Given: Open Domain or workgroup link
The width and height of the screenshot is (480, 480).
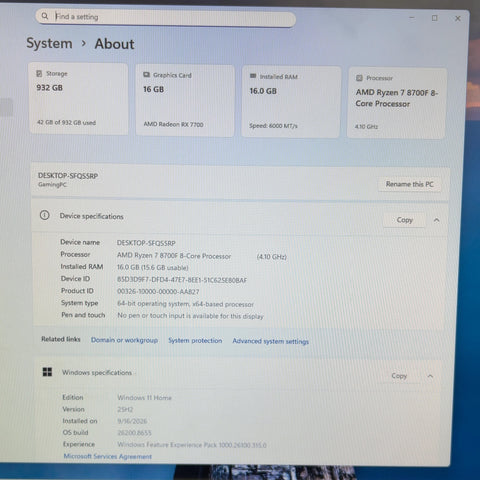Looking at the screenshot, I should point(124,340).
